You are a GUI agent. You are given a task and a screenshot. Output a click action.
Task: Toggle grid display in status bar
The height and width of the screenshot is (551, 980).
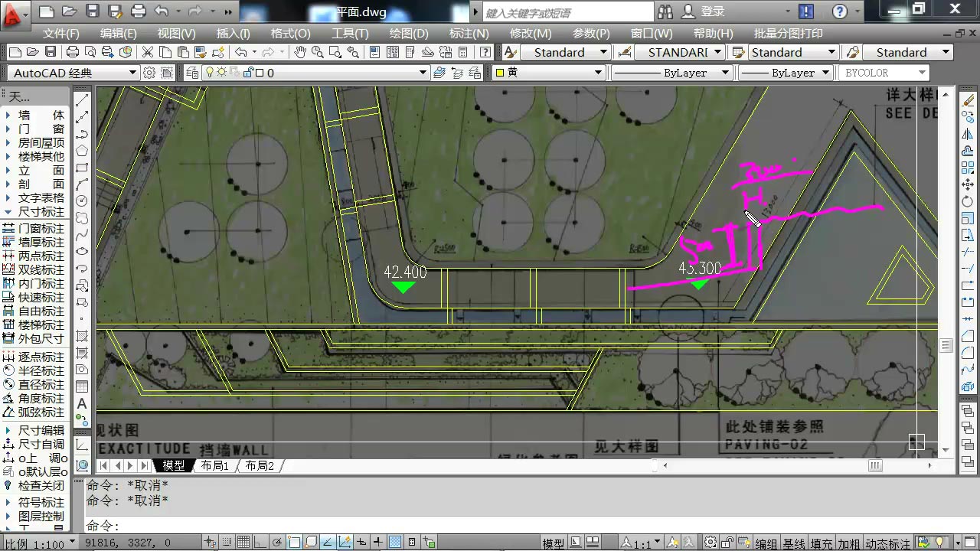(x=243, y=543)
